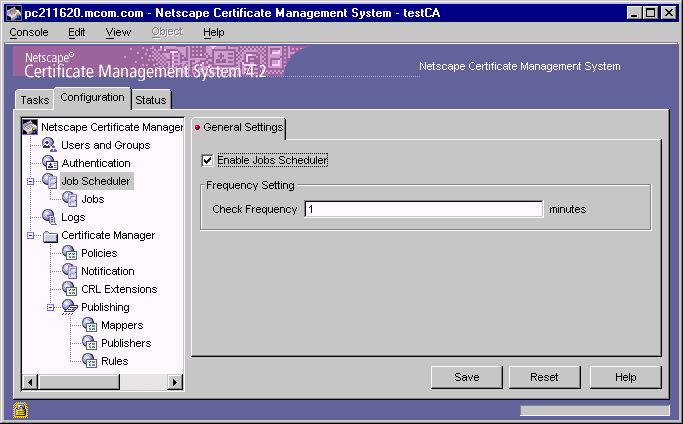Select the Job Scheduler label
Screen dimensions: 683x424
(96, 181)
